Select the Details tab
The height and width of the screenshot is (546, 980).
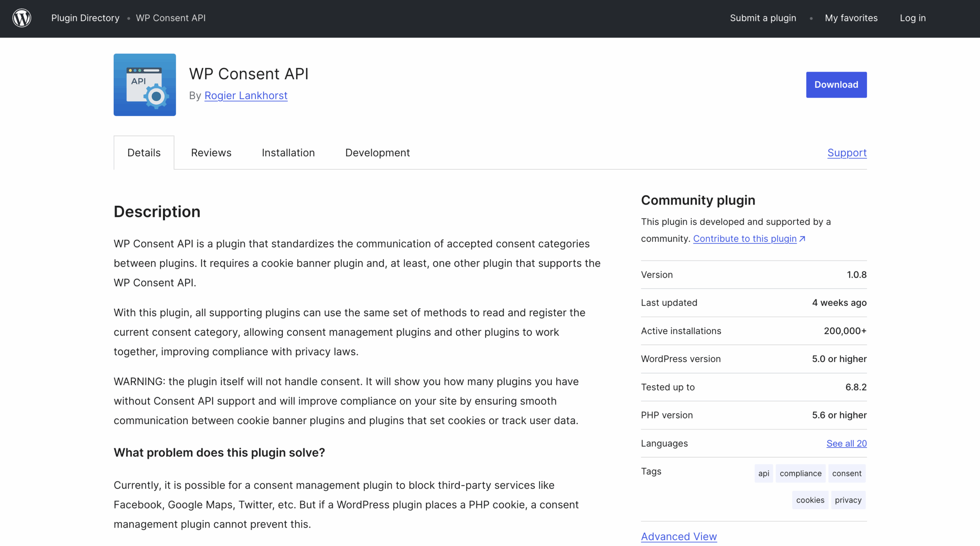coord(144,152)
